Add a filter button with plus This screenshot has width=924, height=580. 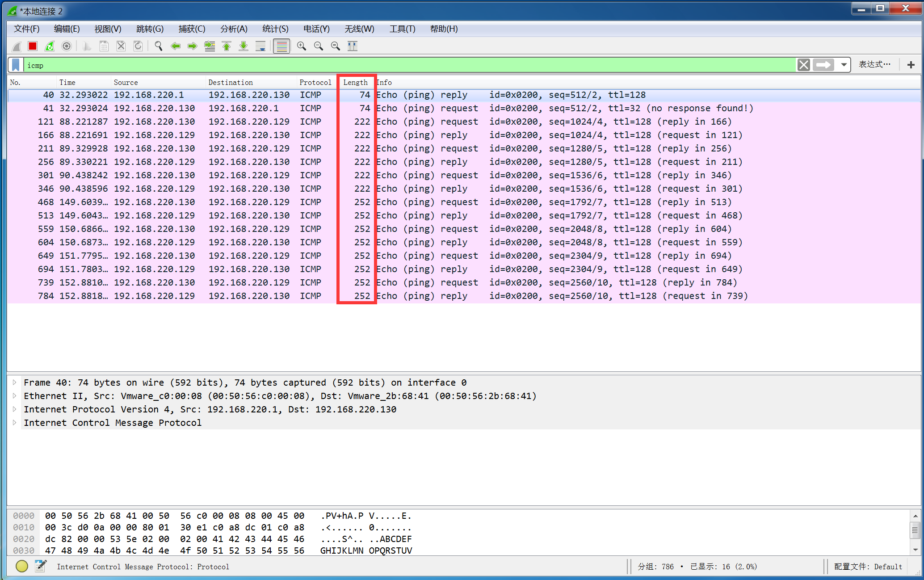pos(911,65)
